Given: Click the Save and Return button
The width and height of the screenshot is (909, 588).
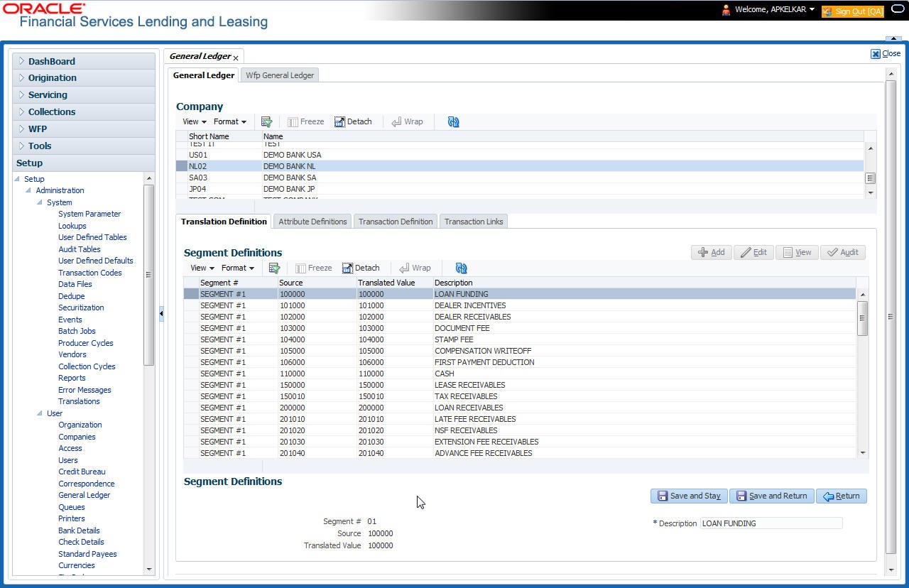Looking at the screenshot, I should [771, 496].
